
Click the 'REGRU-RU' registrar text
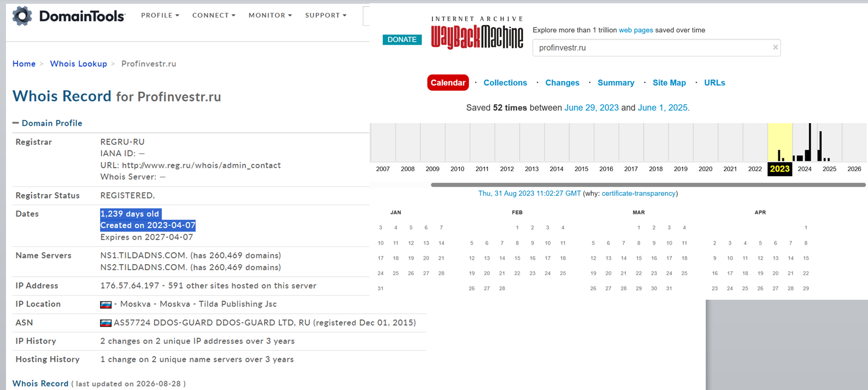click(122, 142)
